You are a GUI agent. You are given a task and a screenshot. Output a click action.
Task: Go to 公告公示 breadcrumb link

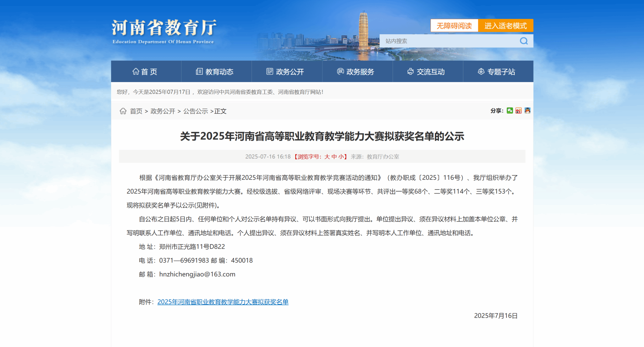(196, 111)
